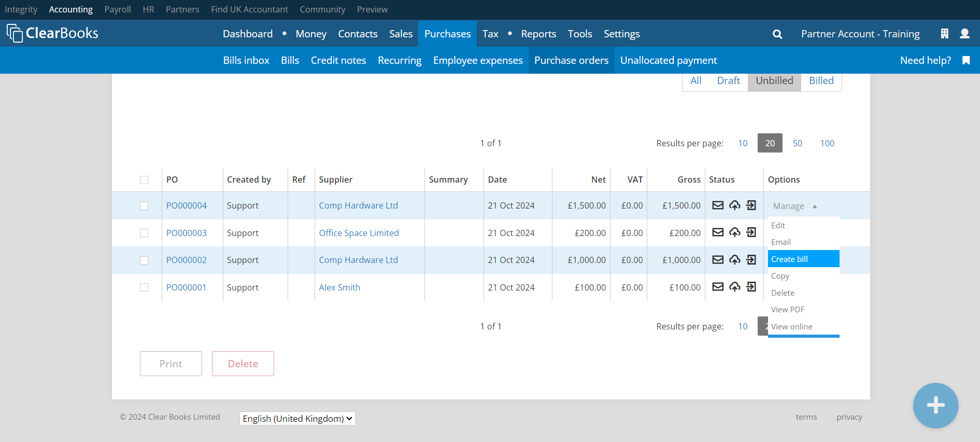Click the convert-to-bill icon for PO000002
Screen dimensions: 980x442
pos(751,259)
